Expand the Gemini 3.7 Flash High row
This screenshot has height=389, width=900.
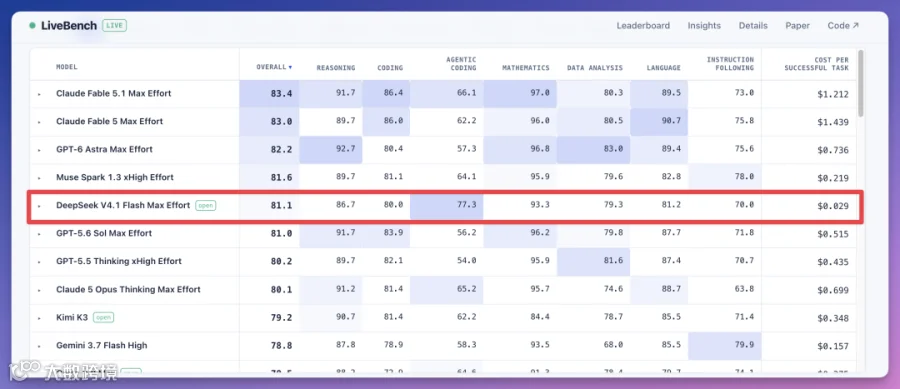tap(40, 346)
